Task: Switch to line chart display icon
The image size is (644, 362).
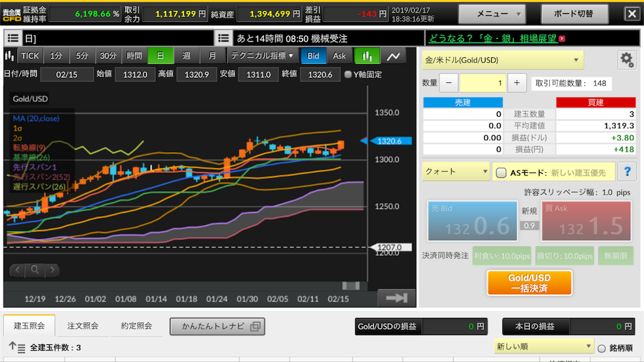Action: coord(393,56)
